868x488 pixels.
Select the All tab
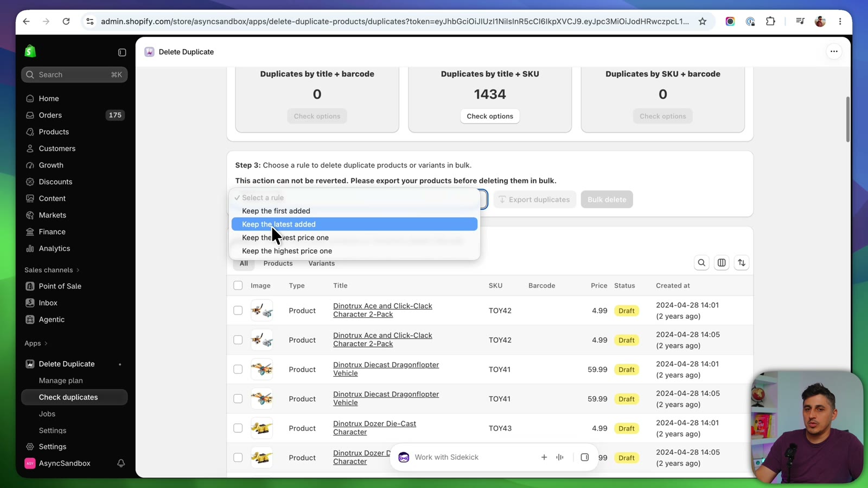[244, 264]
